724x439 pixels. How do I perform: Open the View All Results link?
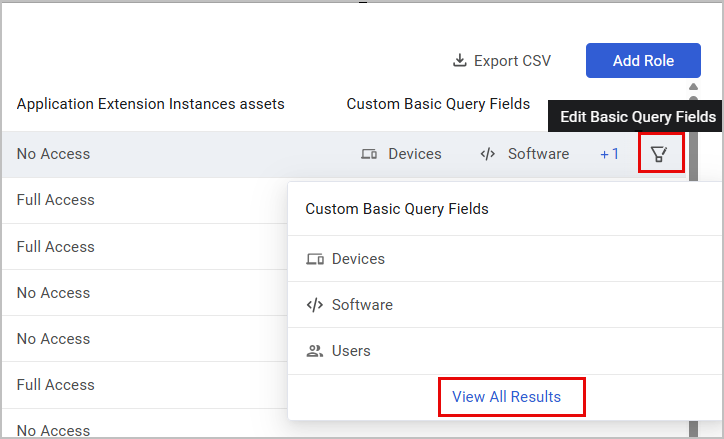(x=507, y=397)
